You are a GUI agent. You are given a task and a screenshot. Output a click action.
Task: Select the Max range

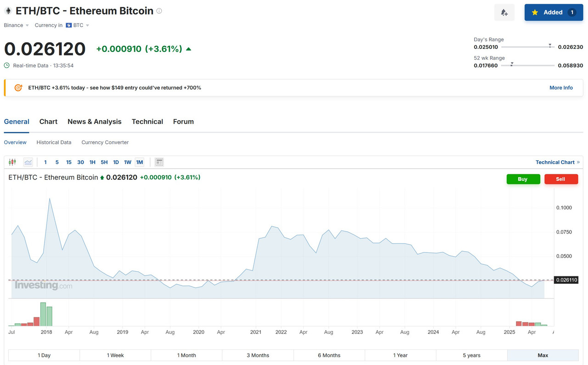(x=543, y=355)
